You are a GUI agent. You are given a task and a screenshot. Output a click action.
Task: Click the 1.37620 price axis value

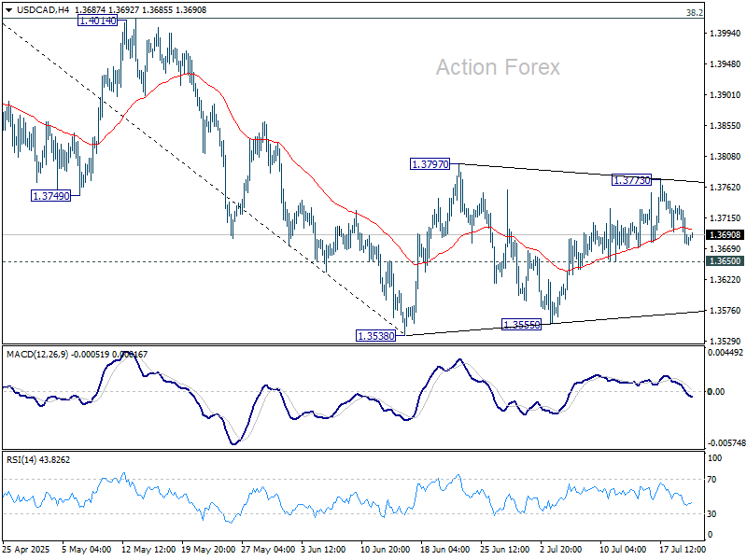point(726,188)
